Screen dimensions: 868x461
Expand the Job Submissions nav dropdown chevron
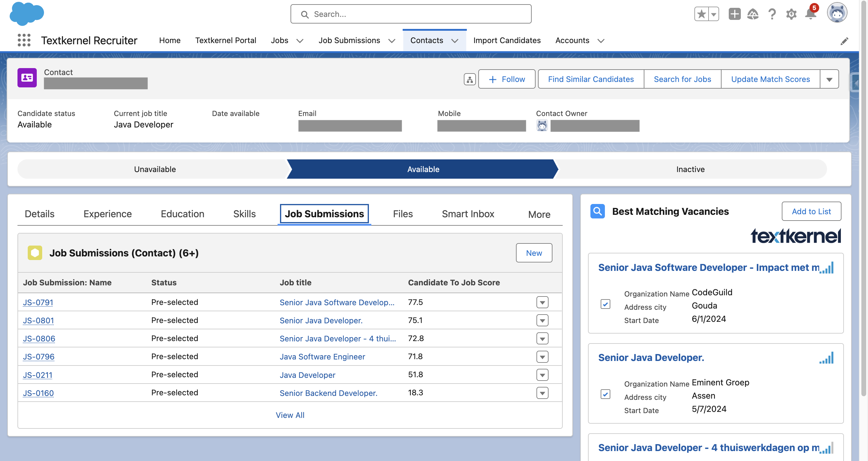point(392,41)
